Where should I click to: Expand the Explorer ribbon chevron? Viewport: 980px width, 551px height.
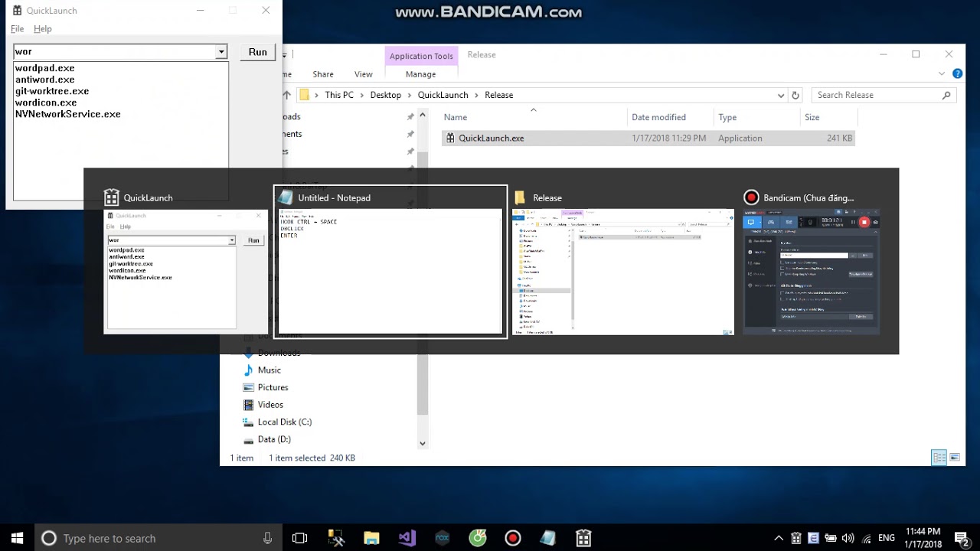tap(942, 74)
